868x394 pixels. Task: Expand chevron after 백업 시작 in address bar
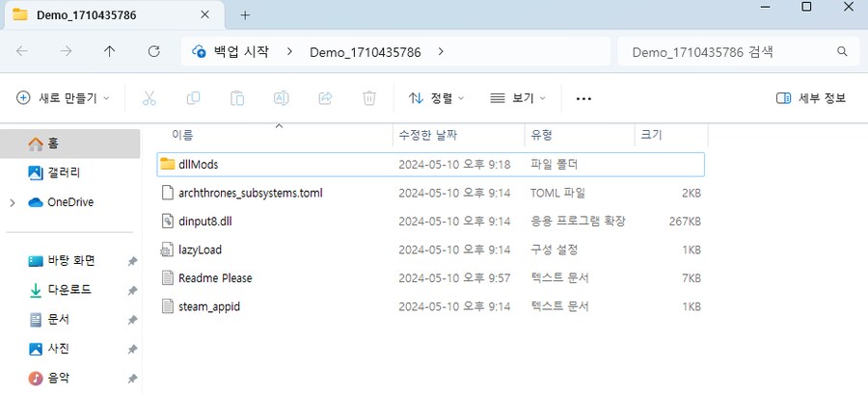point(289,51)
